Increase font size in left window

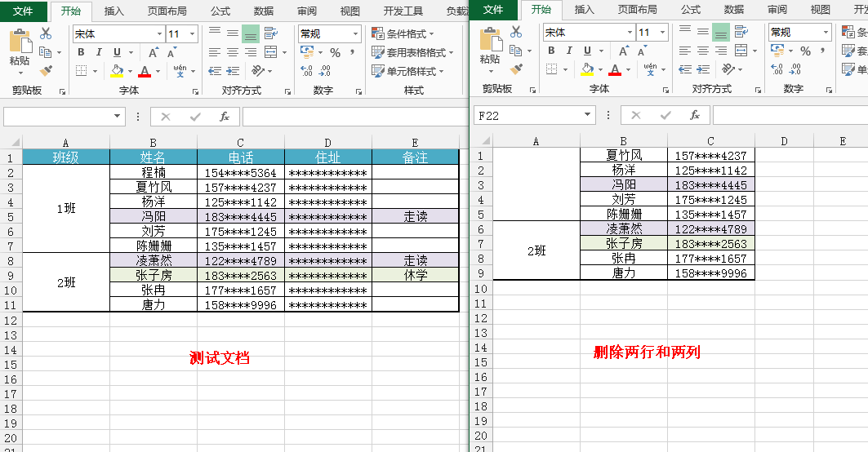pos(154,52)
